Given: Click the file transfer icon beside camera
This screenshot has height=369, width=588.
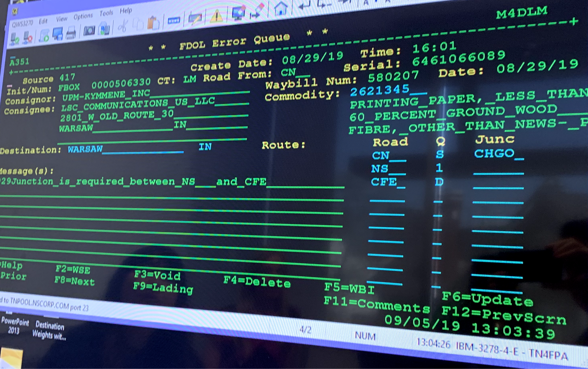Looking at the screenshot, I should coord(104,28).
